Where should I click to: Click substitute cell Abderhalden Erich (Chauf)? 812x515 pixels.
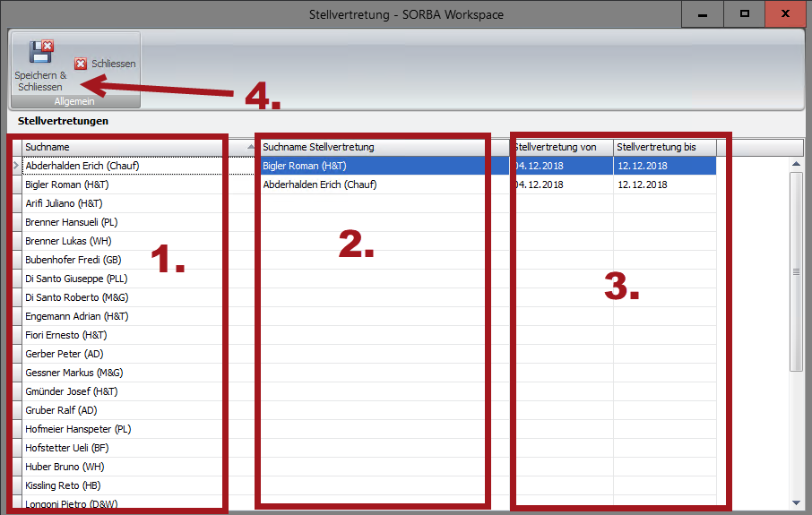pyautogui.click(x=320, y=185)
